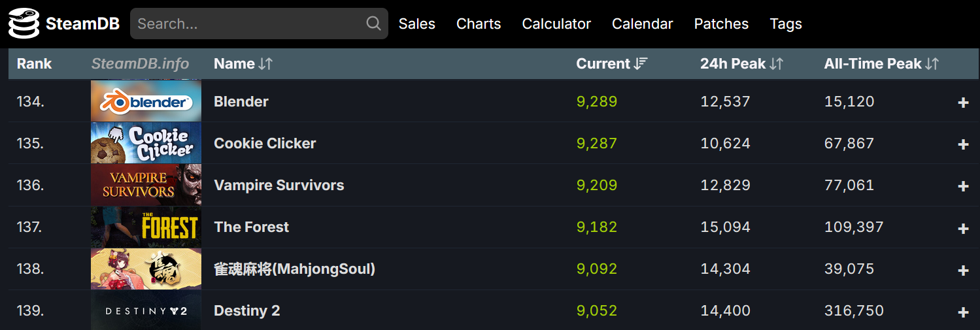980x330 pixels.
Task: Expand The Forest row with plus
Action: (x=963, y=228)
